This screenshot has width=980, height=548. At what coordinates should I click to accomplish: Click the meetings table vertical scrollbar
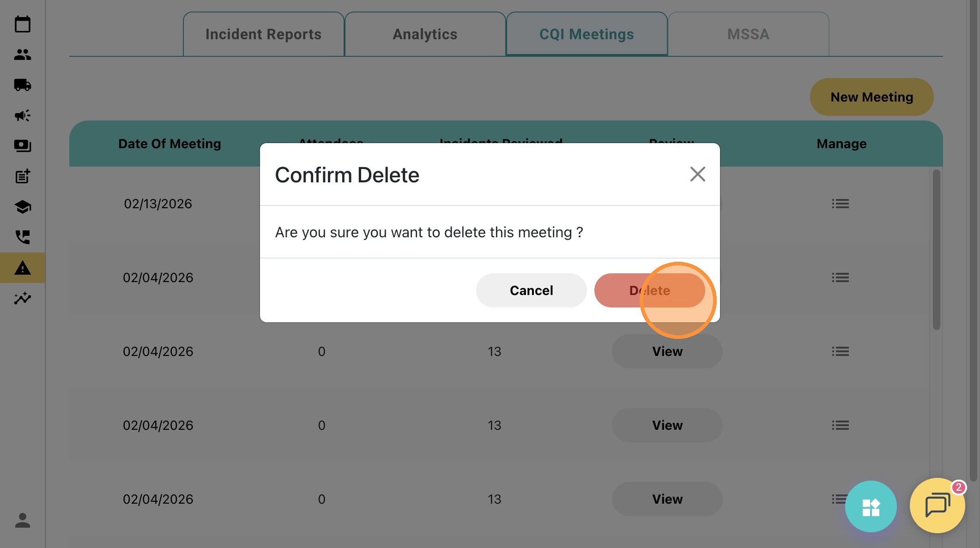(x=936, y=250)
